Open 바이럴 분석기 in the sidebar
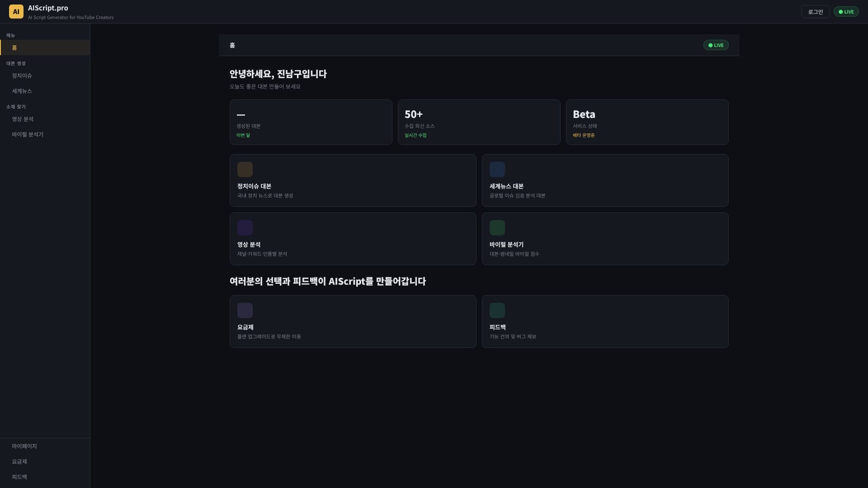Image resolution: width=868 pixels, height=488 pixels. coord(45,134)
